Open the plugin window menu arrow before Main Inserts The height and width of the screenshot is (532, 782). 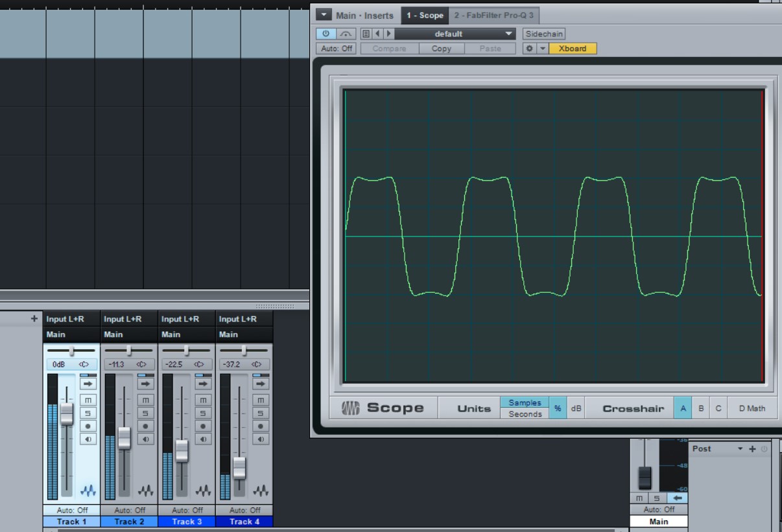[x=324, y=15]
